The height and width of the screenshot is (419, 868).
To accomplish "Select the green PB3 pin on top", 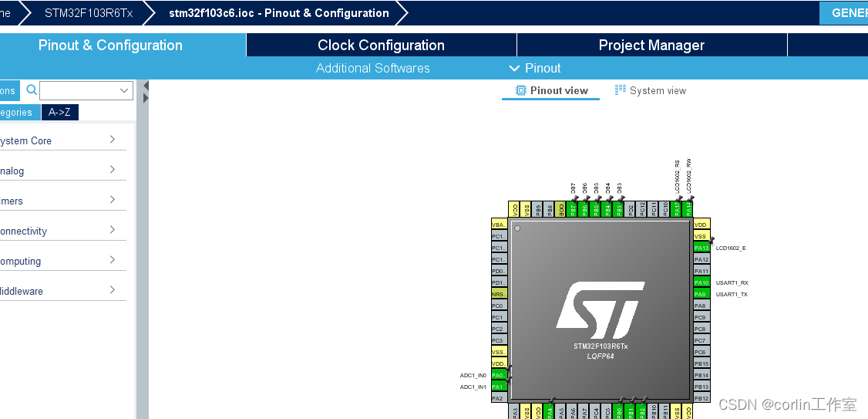I will pos(620,209).
